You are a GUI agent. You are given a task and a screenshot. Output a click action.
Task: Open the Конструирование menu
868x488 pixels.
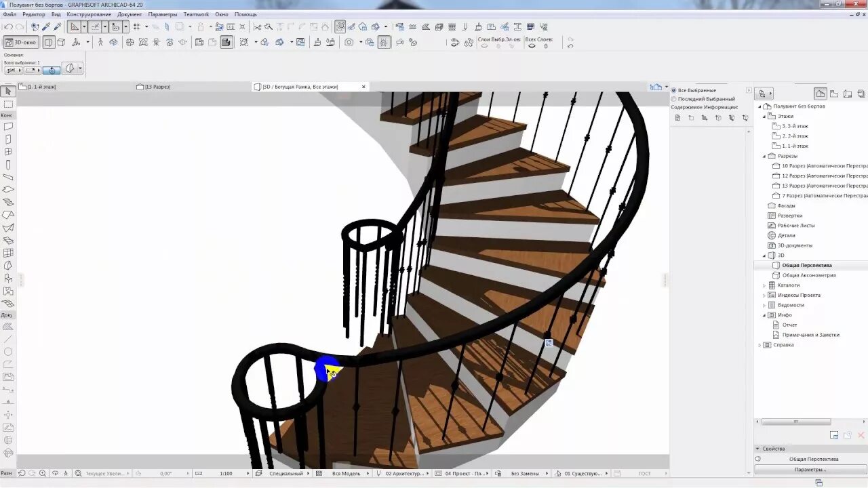[89, 14]
